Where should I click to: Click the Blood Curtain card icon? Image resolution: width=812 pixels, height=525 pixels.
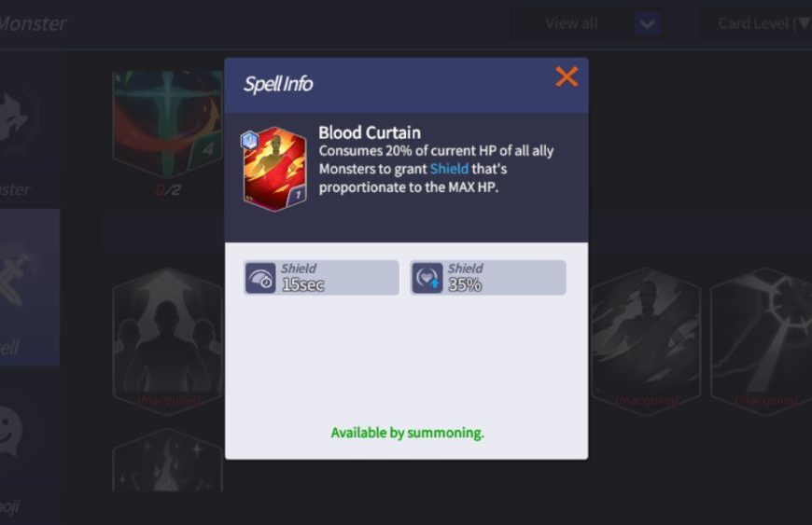(274, 170)
